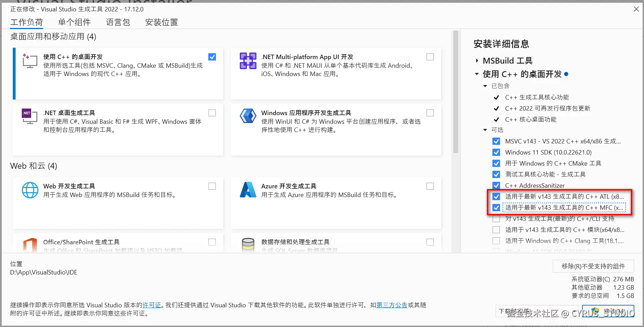644x327 pixels.
Task: Click the install path D:\App\VisualStudio\IDE
Action: pos(44,272)
